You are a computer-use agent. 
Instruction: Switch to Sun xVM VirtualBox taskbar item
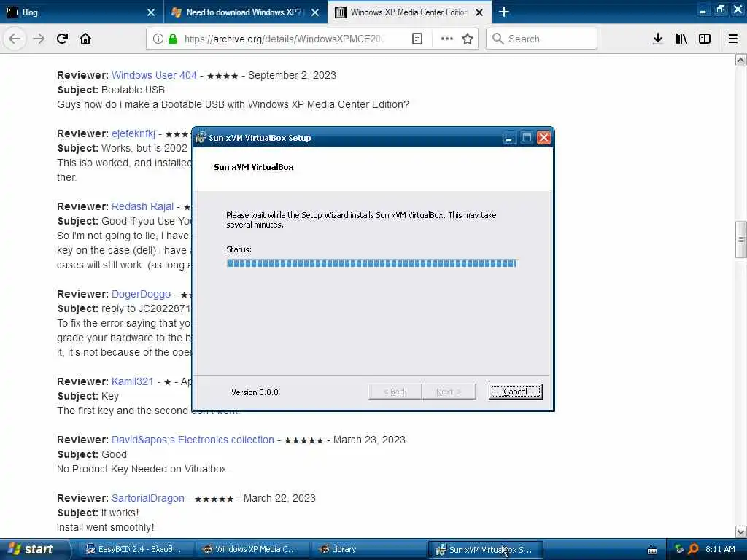485,550
